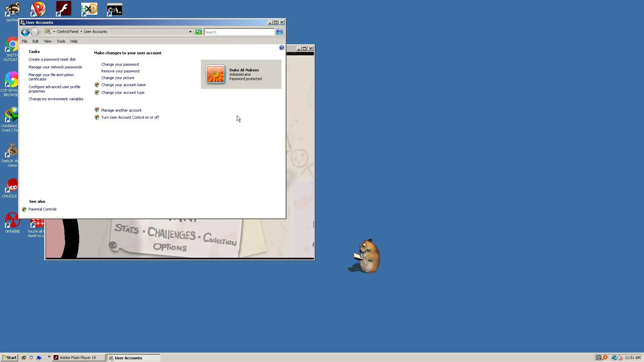Click Duke Al-Nukem's flower account picture
This screenshot has width=644, height=362.
pyautogui.click(x=215, y=74)
